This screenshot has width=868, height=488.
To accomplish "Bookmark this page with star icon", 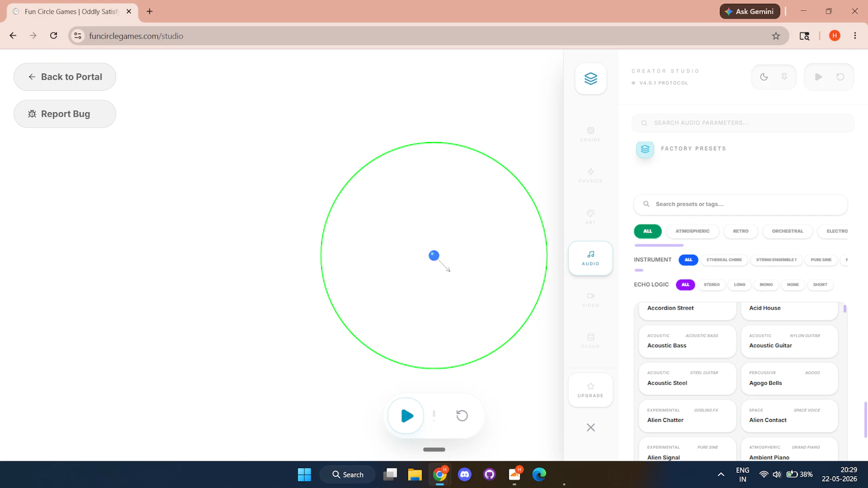I will 776,36.
